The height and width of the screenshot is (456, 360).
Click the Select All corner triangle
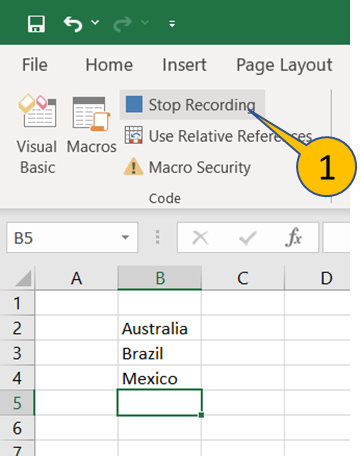pos(23,278)
